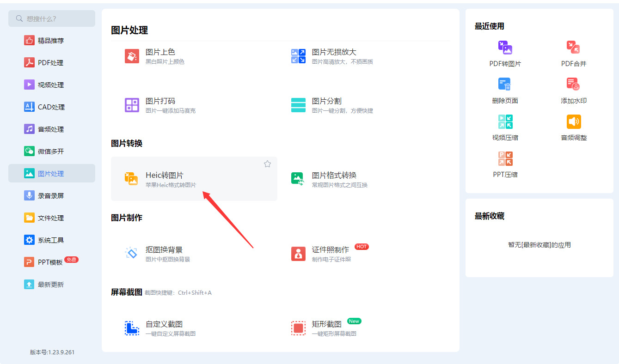Switch to PDF处理 category
Image resolution: width=619 pixels, height=364 pixels.
(x=52, y=63)
